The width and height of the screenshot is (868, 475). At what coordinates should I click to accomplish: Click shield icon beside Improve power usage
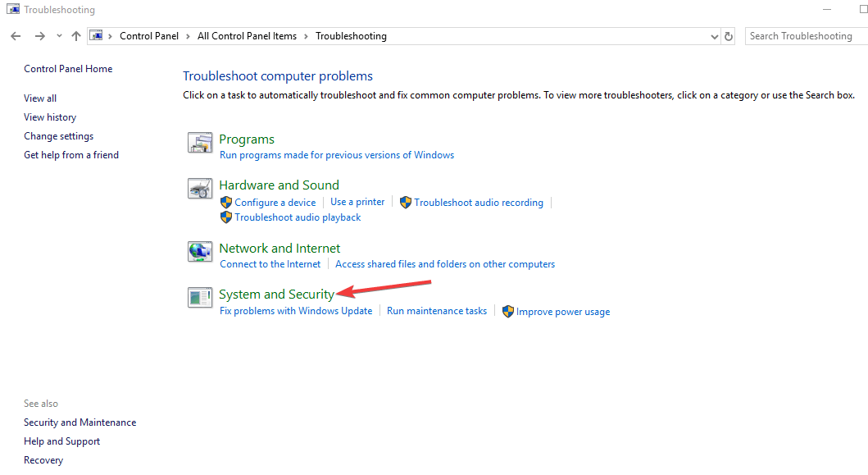(508, 312)
